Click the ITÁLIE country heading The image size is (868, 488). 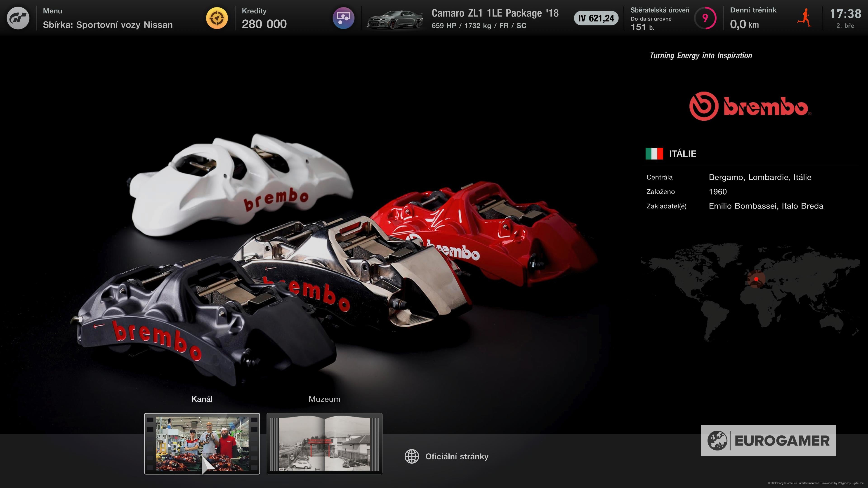[682, 154]
